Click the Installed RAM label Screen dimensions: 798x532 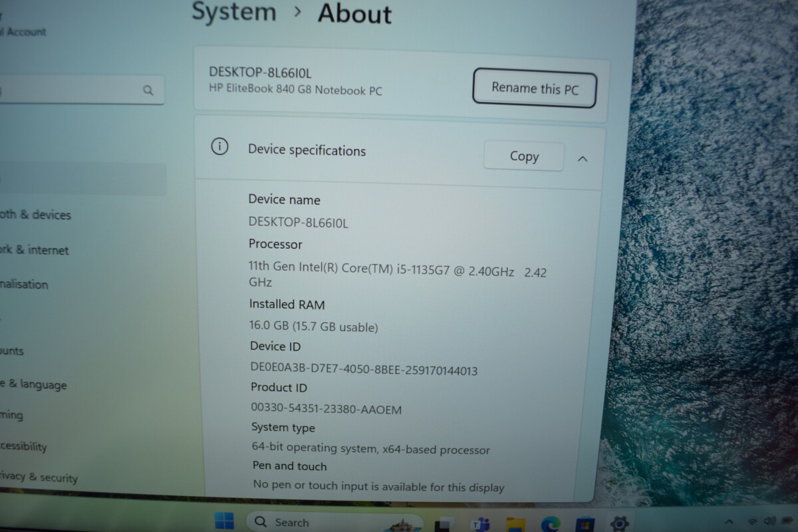(x=287, y=304)
